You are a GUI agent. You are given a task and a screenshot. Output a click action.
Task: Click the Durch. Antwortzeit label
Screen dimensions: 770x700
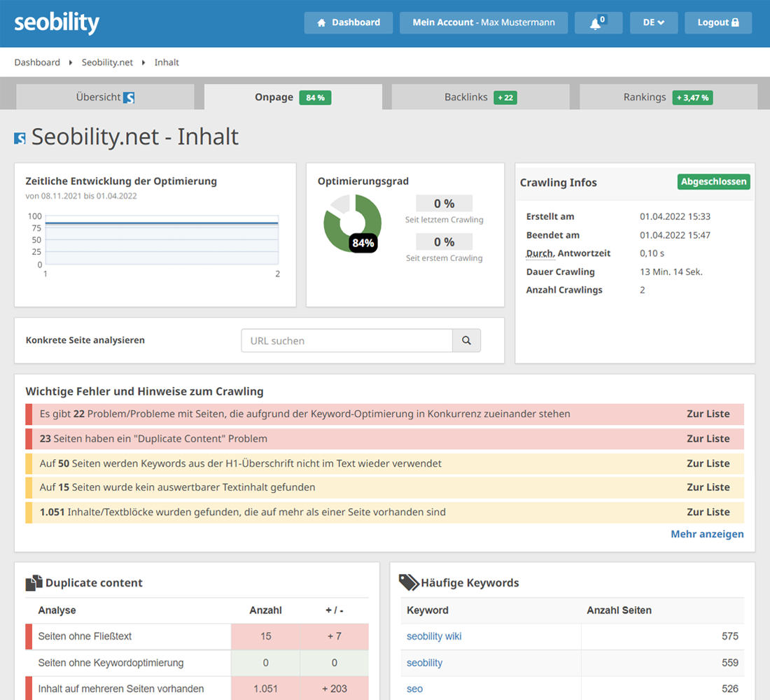(568, 253)
